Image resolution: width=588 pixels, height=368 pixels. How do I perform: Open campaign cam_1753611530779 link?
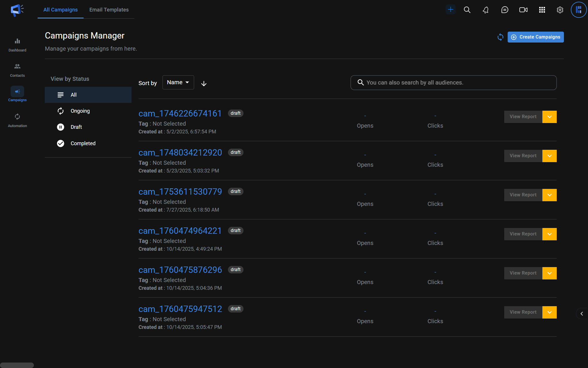click(x=180, y=192)
